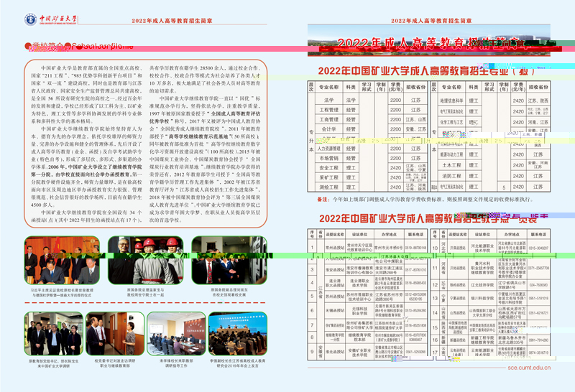Click the sce.cumt.edu.cn website address

529,368
